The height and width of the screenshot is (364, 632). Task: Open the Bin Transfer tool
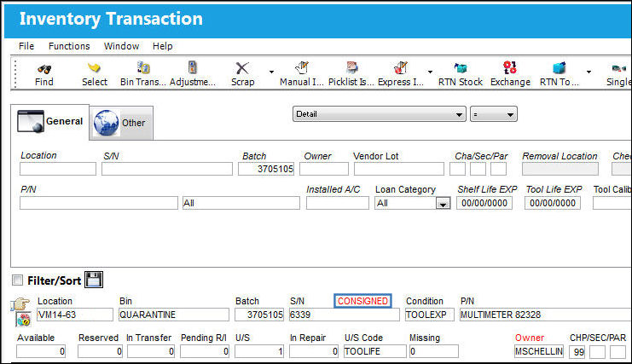[x=143, y=67]
